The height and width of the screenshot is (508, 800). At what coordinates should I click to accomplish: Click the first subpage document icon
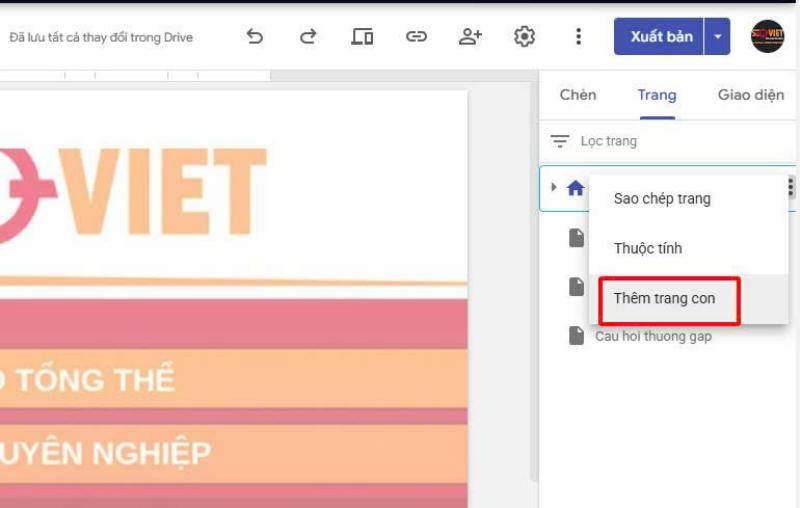click(x=576, y=238)
